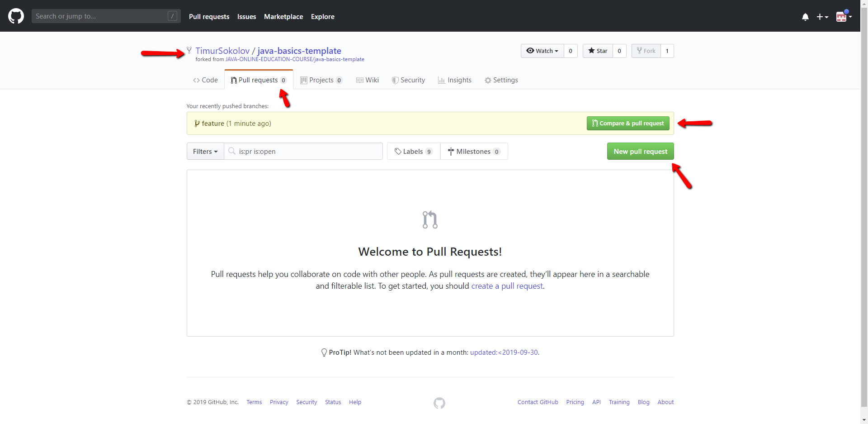The image size is (868, 424).
Task: Open the notifications bell icon
Action: tap(805, 17)
